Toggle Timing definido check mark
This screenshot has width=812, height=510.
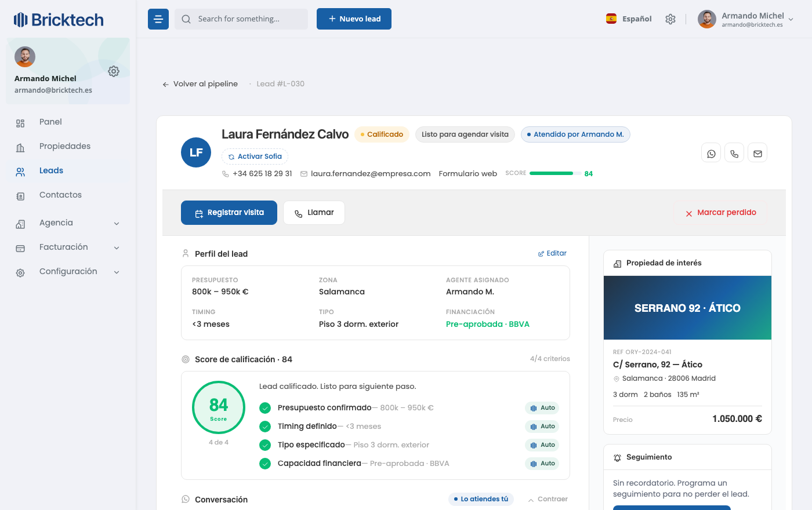point(265,427)
